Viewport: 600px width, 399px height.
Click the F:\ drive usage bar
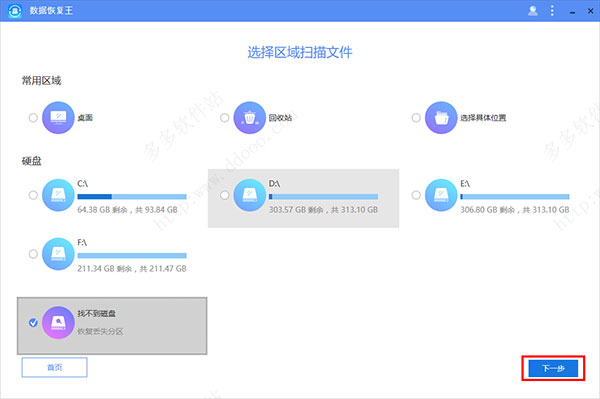coord(132,256)
